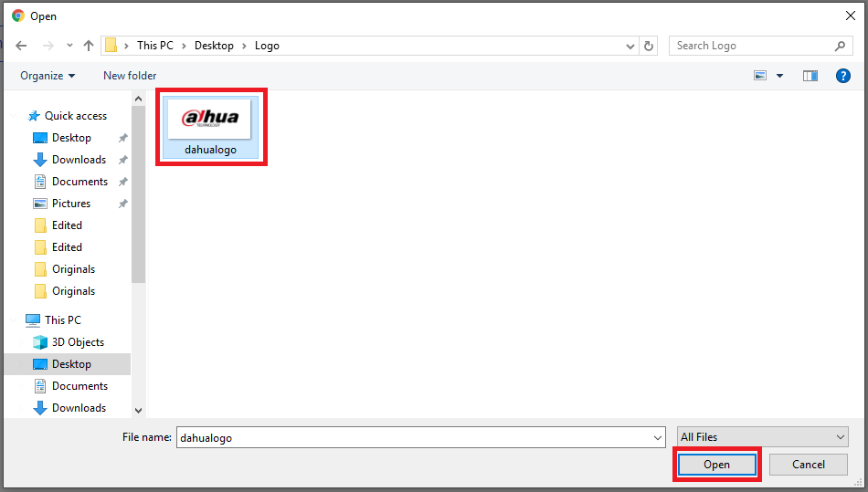Select Logo in the address path
Screen dimensions: 868x492
pos(267,46)
